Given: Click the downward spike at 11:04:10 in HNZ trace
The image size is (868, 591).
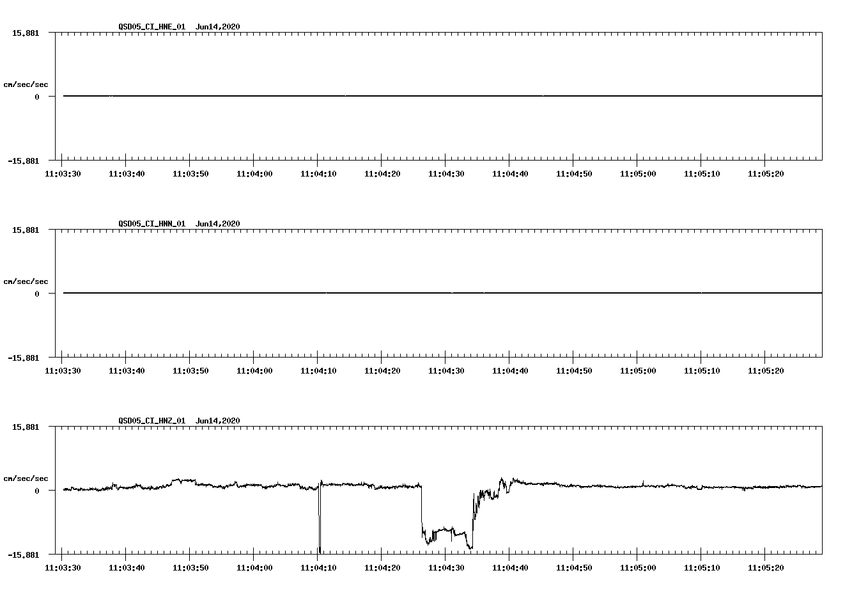Looking at the screenshot, I should 320,518.
